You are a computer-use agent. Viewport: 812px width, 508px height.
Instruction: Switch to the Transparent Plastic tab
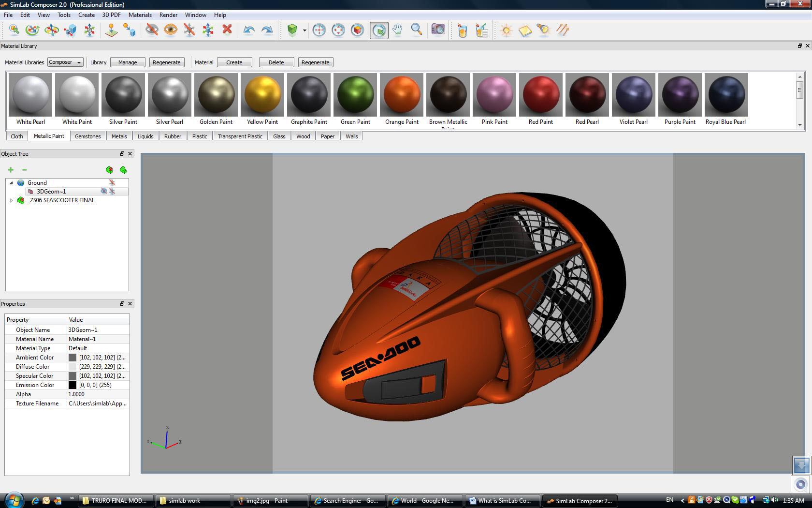click(240, 136)
